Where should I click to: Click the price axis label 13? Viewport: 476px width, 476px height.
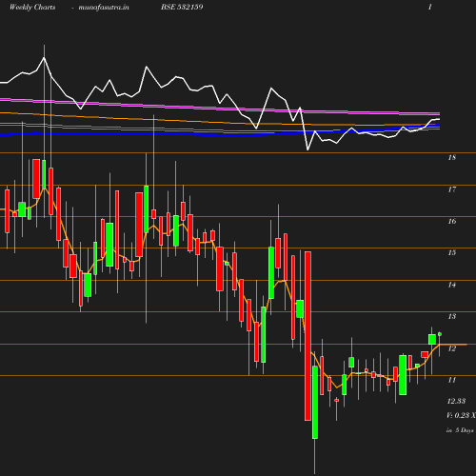tap(452, 316)
